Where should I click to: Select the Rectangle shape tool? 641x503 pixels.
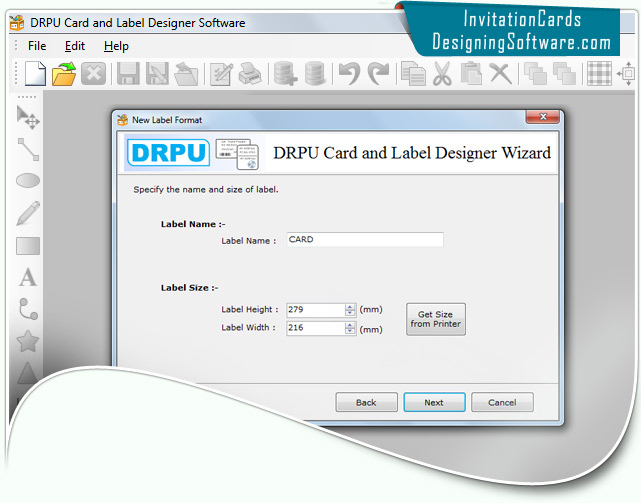click(x=28, y=245)
